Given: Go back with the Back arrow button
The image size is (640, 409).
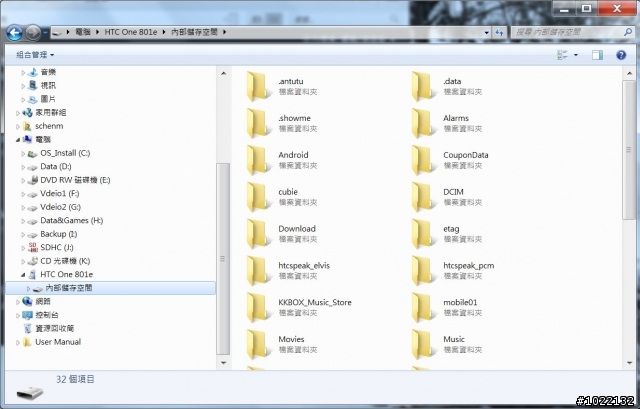Looking at the screenshot, I should point(15,33).
